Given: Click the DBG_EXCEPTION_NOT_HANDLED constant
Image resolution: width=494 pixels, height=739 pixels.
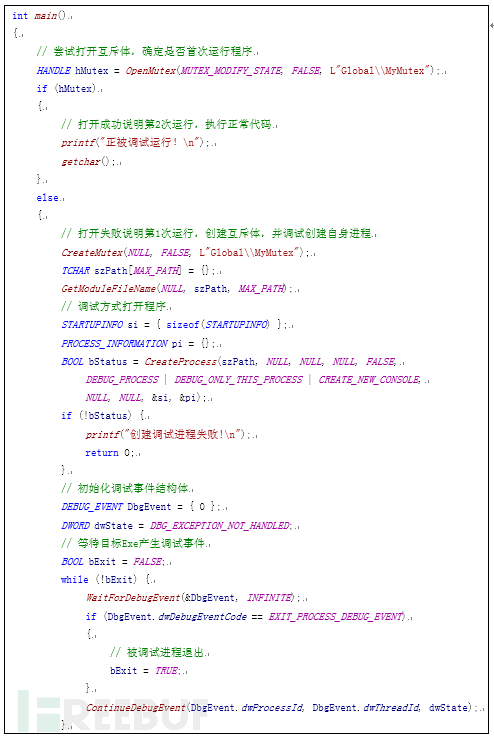Looking at the screenshot, I should (220, 526).
